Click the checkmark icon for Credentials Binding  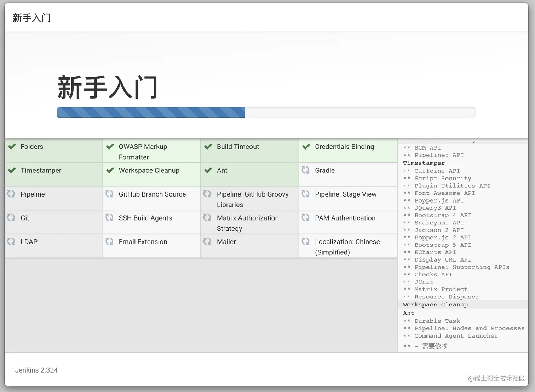click(x=306, y=146)
